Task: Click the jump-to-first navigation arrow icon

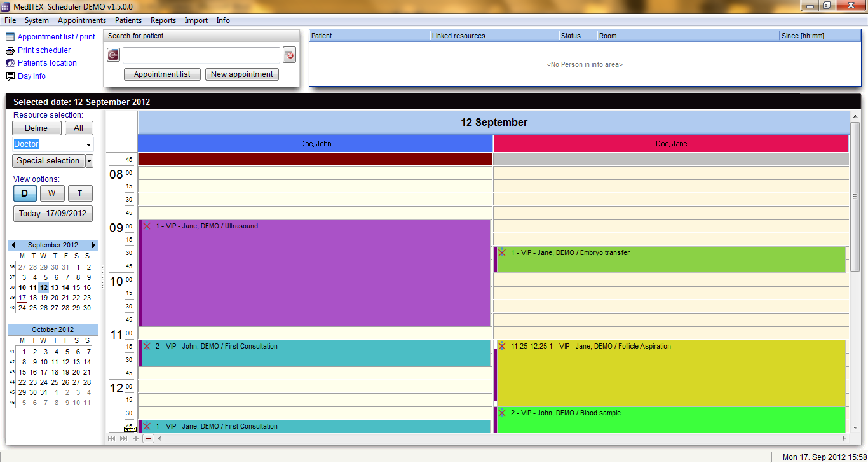Action: [112, 438]
